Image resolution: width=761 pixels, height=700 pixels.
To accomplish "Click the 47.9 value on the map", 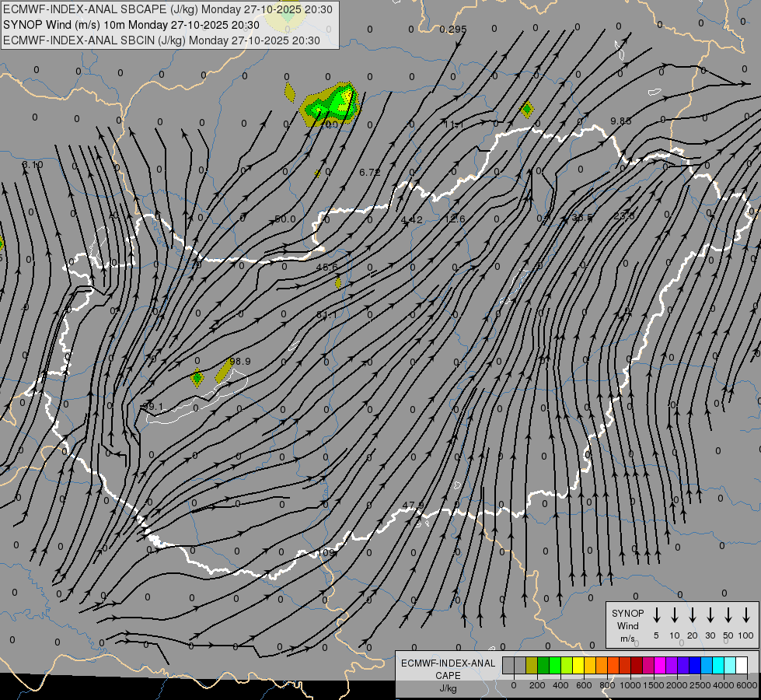I will point(413,506).
